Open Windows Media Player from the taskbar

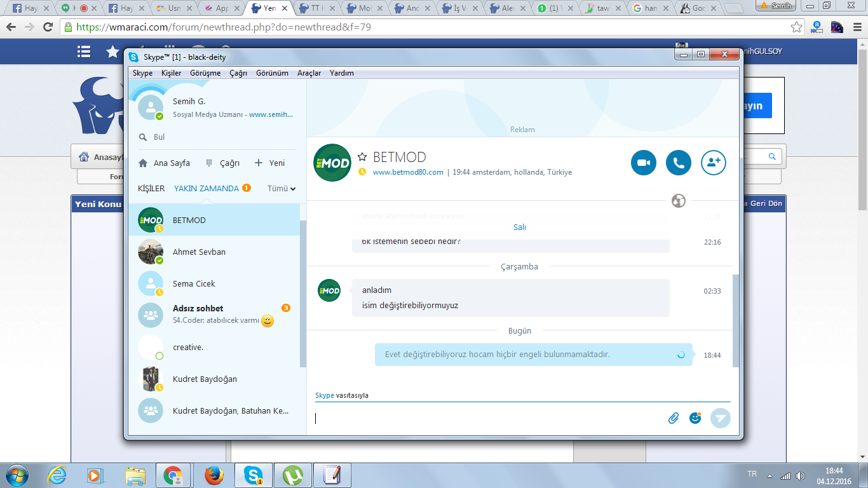94,475
